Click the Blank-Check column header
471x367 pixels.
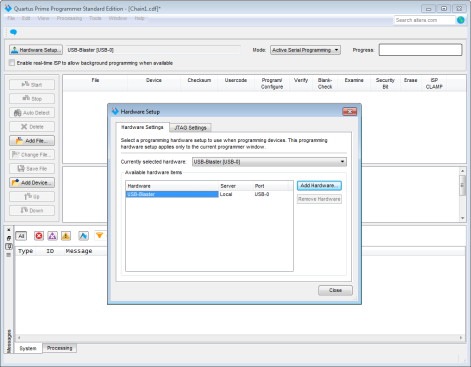point(325,83)
